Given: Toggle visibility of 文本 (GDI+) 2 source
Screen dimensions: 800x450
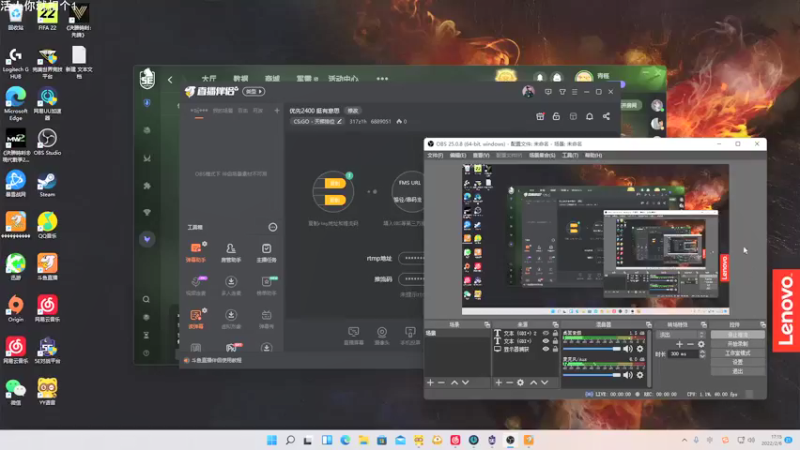Looking at the screenshot, I should tap(545, 333).
